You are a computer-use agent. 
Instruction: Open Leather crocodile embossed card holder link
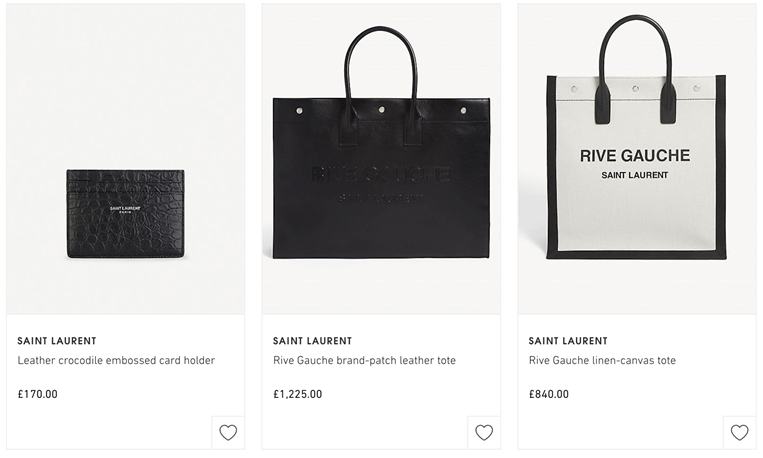coord(116,361)
